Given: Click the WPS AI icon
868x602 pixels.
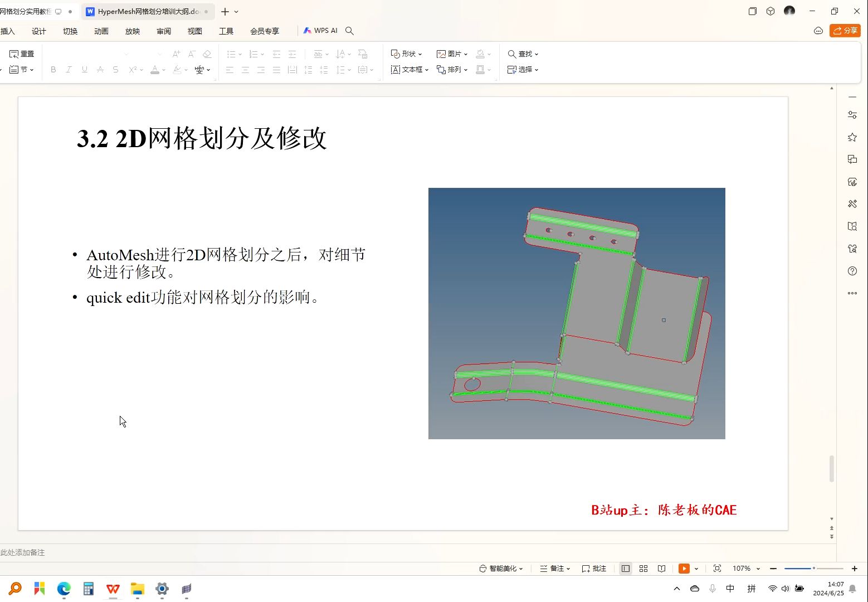Looking at the screenshot, I should (320, 31).
